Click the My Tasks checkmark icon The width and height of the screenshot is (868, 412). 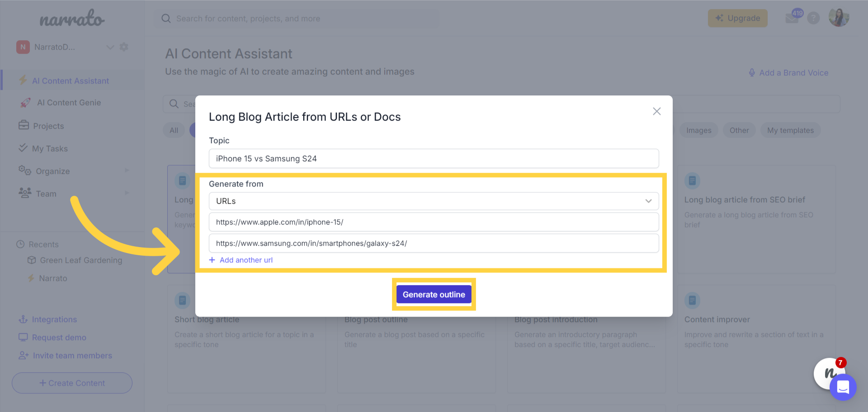[23, 147]
